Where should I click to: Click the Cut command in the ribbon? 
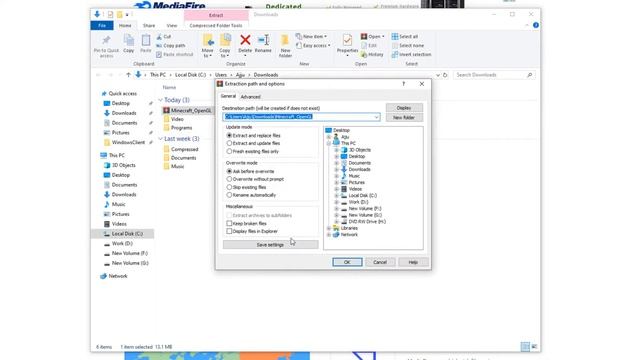click(x=164, y=36)
